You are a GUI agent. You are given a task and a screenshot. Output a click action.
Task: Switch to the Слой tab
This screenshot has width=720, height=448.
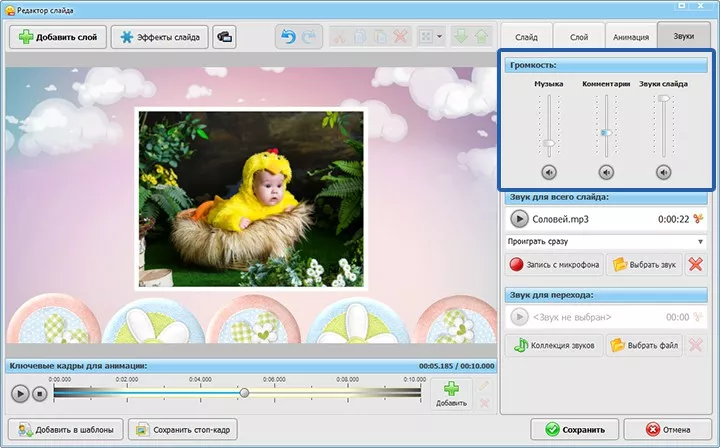pos(580,36)
